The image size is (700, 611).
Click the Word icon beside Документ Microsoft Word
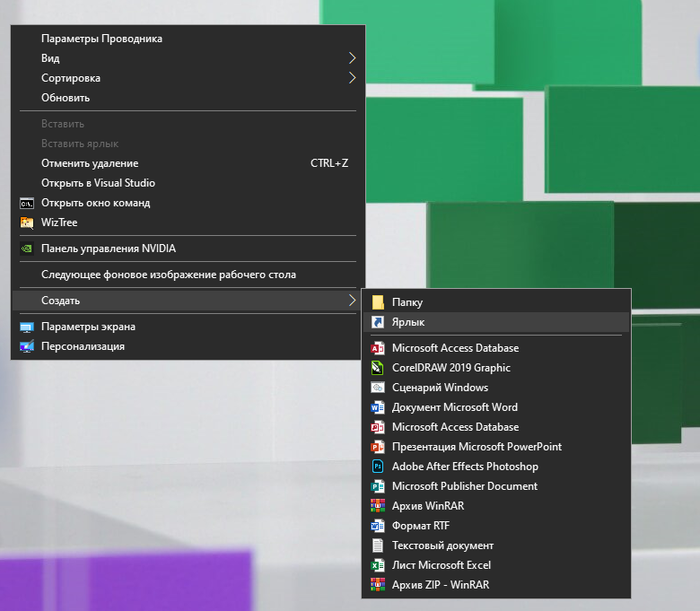pyautogui.click(x=378, y=407)
